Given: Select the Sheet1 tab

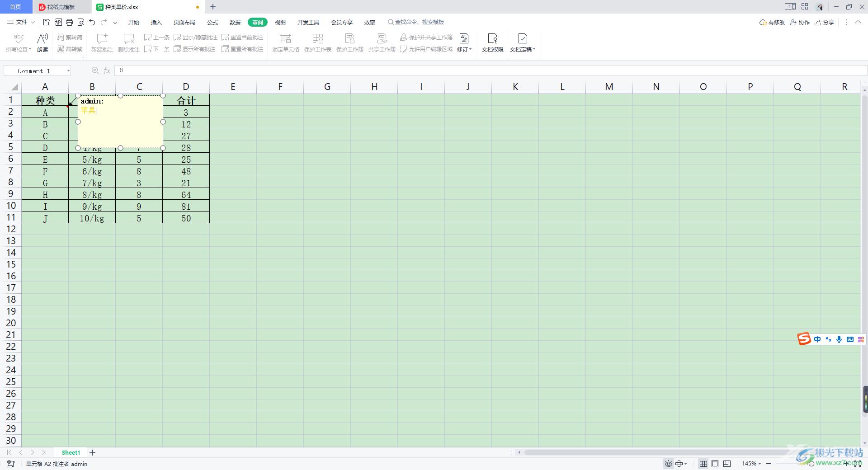Looking at the screenshot, I should click(x=71, y=452).
